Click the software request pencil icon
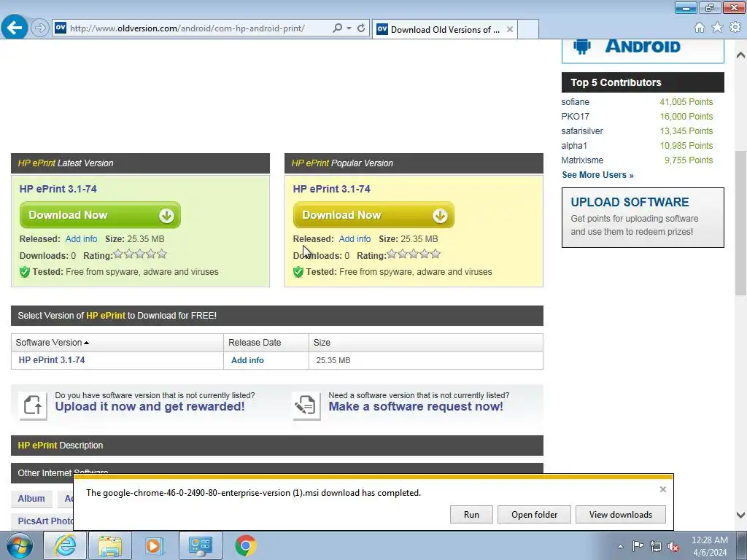747x560 pixels. click(306, 405)
